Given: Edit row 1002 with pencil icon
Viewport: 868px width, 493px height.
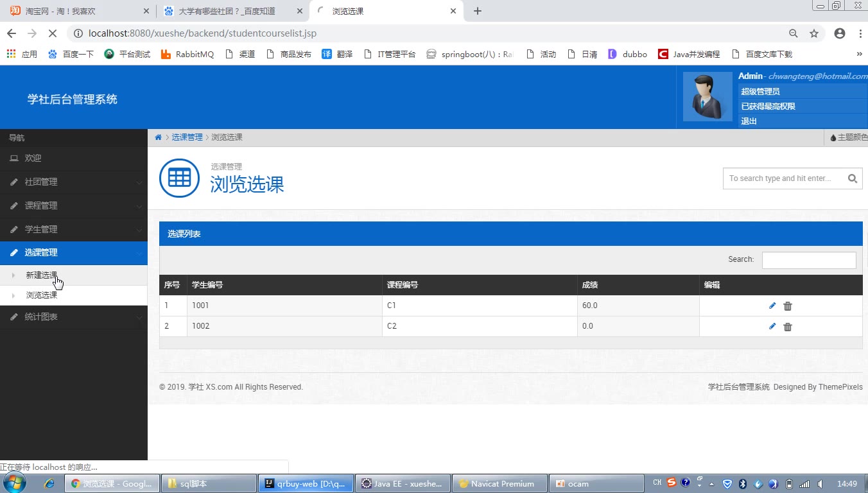Looking at the screenshot, I should coord(772,327).
